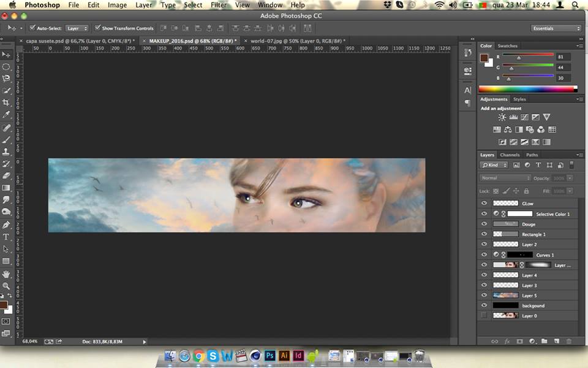Open the Normal blend mode dropdown
Image resolution: width=588 pixels, height=368 pixels.
pyautogui.click(x=506, y=178)
